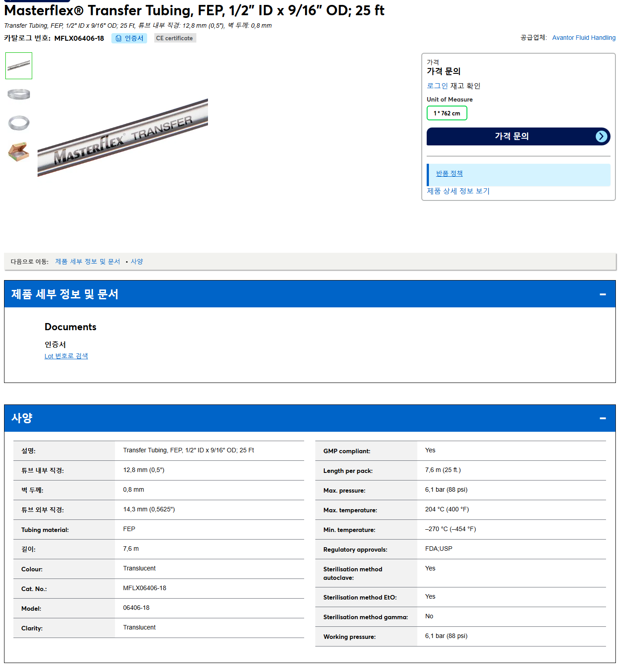Show the boxed packaging thumbnail

point(19,152)
